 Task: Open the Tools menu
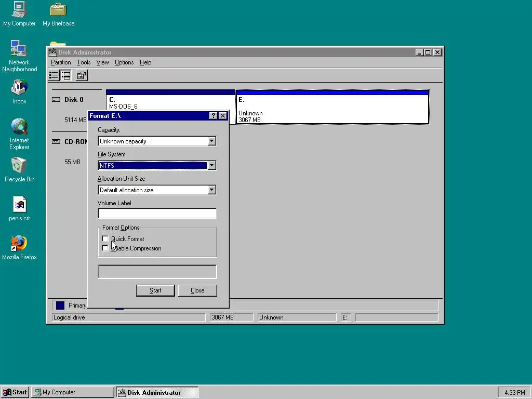click(x=84, y=62)
